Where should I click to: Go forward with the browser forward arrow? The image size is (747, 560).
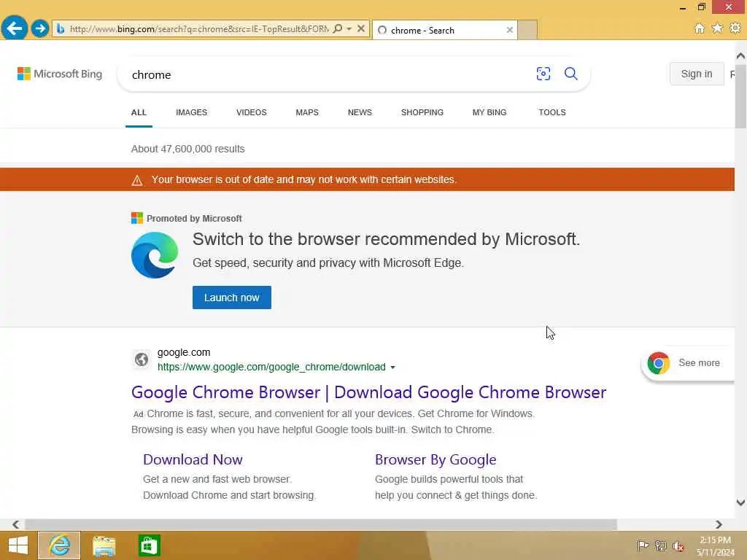pos(40,28)
